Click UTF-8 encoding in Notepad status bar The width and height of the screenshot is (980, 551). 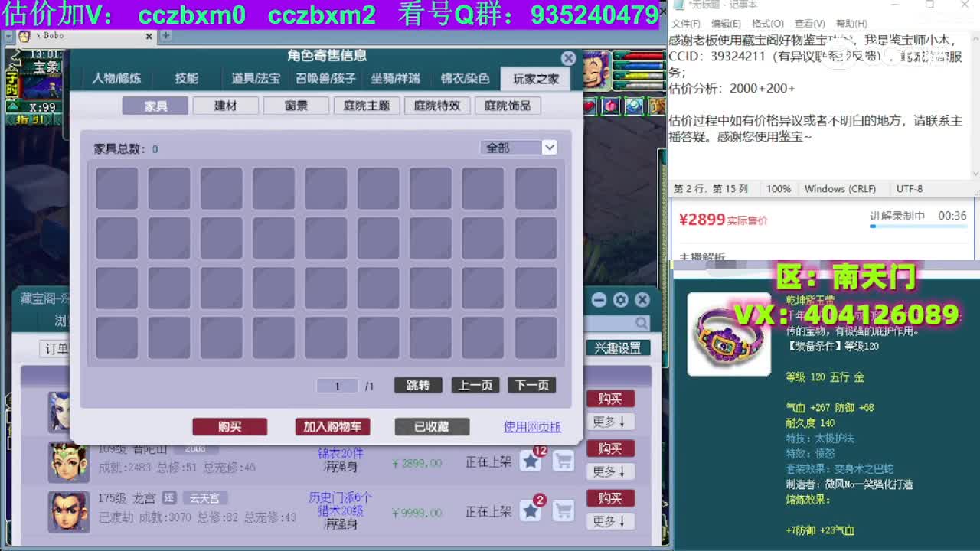pyautogui.click(x=910, y=189)
